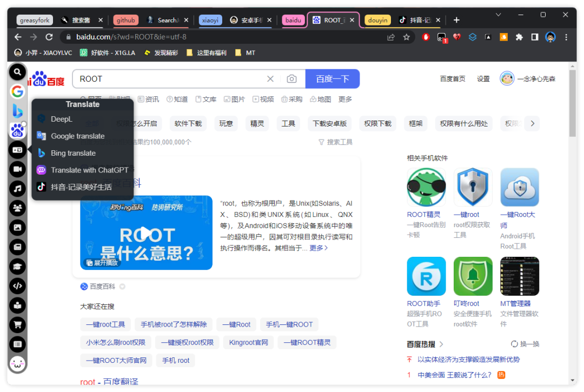Click the share page icon in address bar
The image size is (584, 392).
pos(391,37)
